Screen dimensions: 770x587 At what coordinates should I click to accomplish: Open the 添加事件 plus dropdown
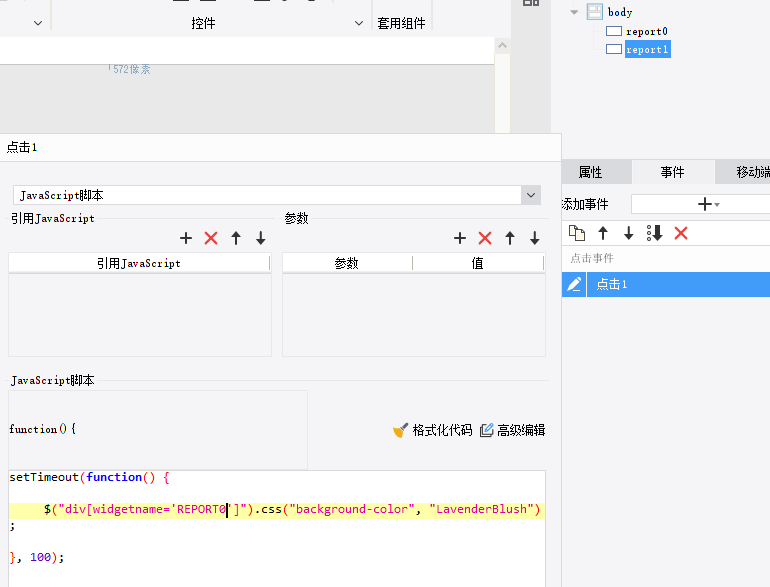(708, 204)
